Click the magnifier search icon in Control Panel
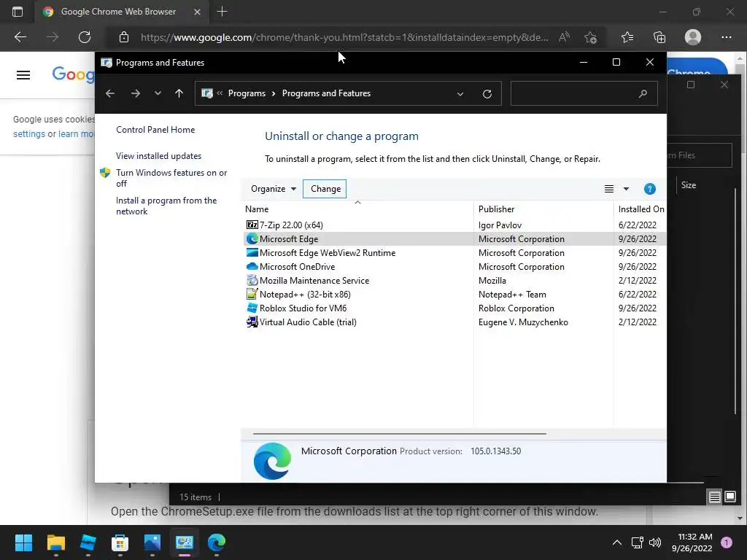The width and height of the screenshot is (747, 560). pos(643,94)
